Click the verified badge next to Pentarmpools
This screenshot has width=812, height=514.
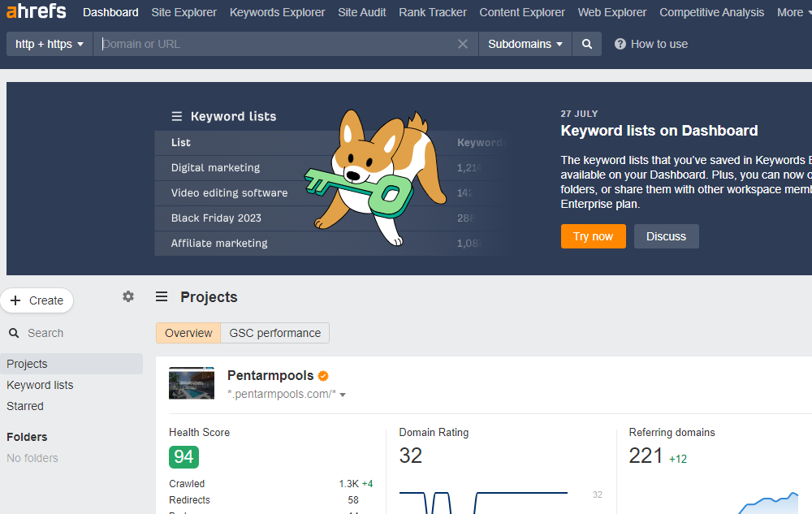coord(323,376)
